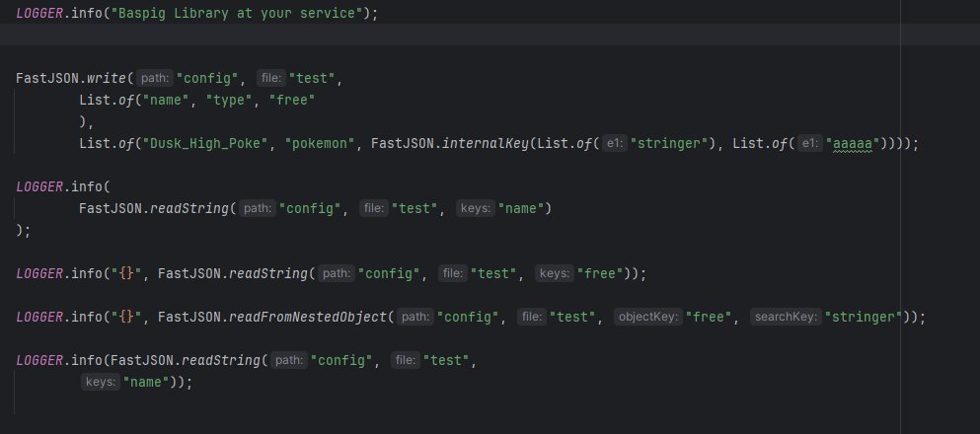Click the "Dusk_High_Poke" string
Screen dimensions: 980x434
coord(205,144)
